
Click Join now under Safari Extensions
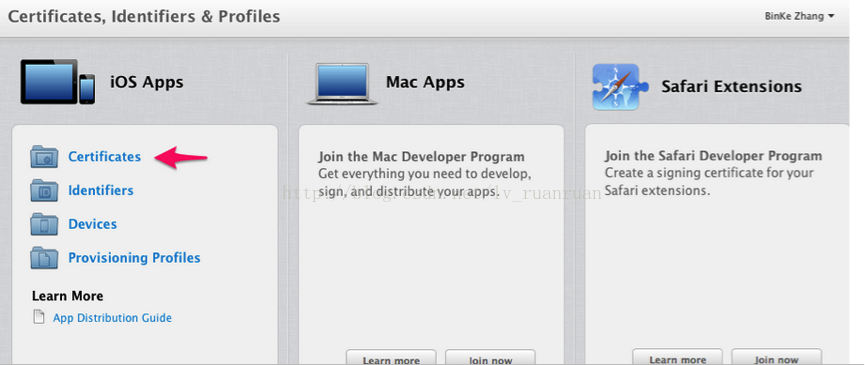click(776, 357)
